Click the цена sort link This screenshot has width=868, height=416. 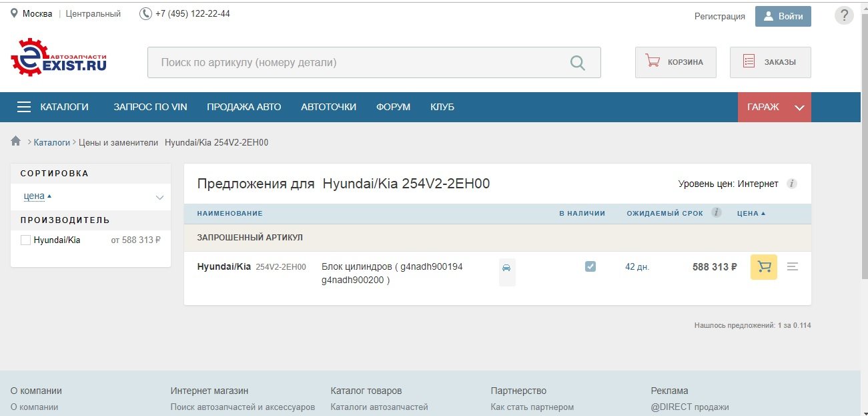click(x=34, y=196)
